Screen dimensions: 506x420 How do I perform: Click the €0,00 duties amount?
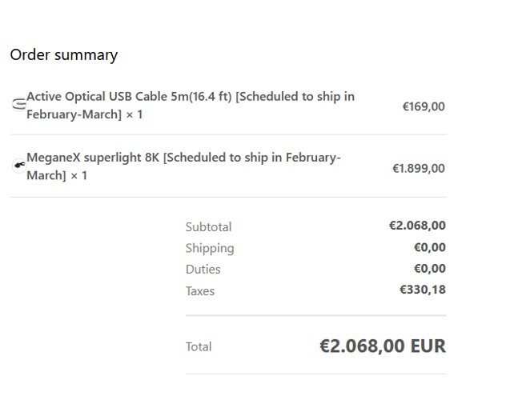click(x=430, y=269)
